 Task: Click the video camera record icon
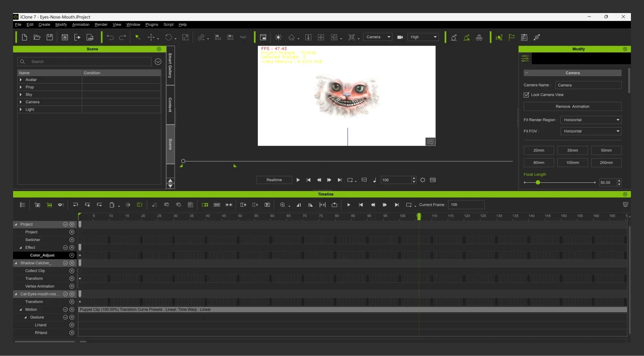click(x=400, y=37)
